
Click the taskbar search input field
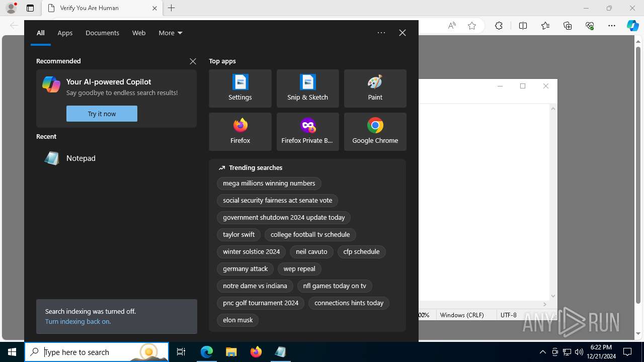tap(97, 352)
